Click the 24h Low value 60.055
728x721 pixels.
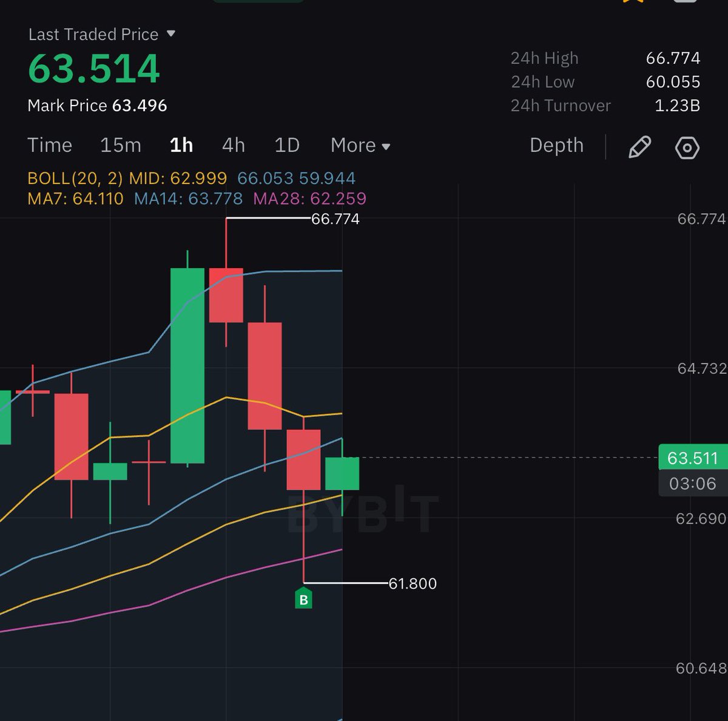point(673,82)
